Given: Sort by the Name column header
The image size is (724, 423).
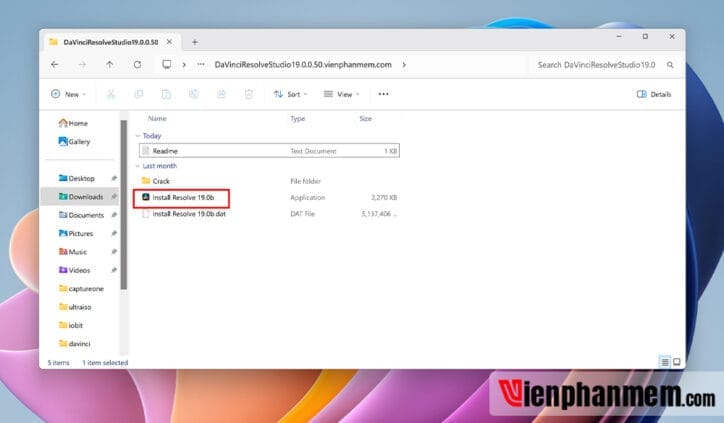Looking at the screenshot, I should point(157,119).
